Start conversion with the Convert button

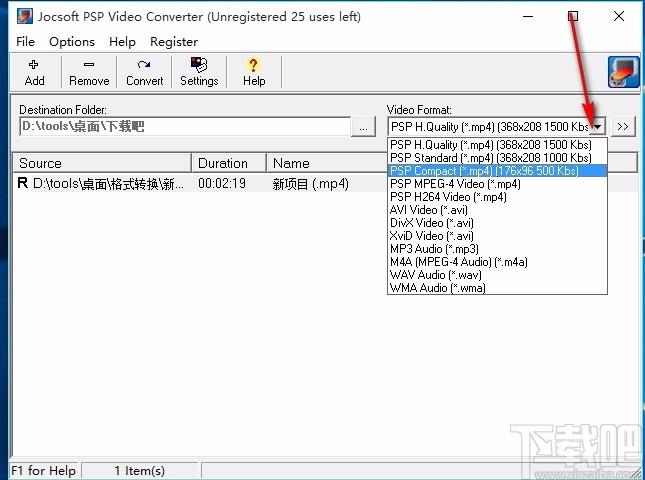click(x=144, y=72)
